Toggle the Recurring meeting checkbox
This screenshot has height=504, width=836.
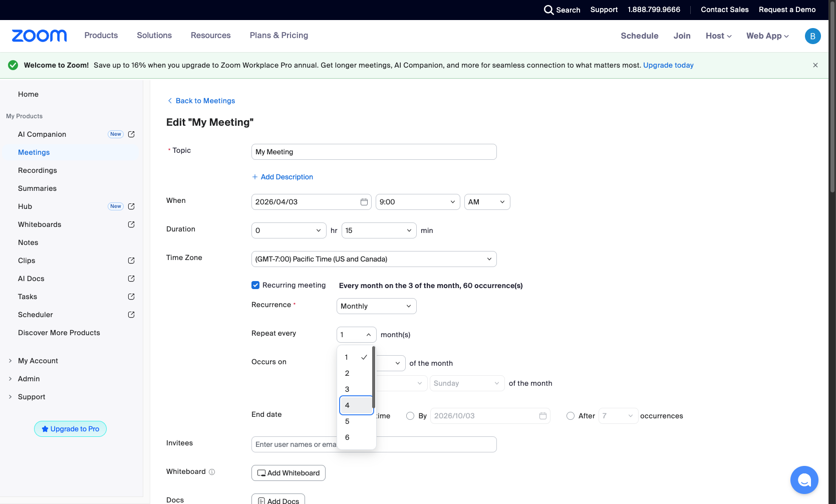pos(255,285)
